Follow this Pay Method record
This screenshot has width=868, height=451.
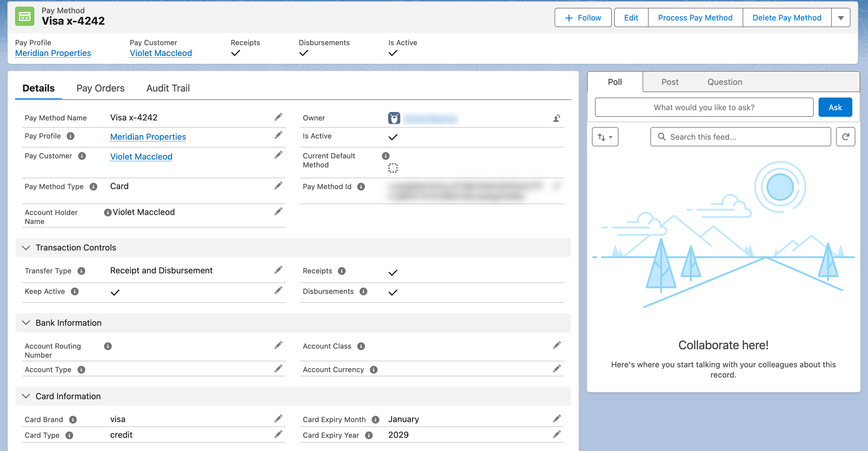point(583,18)
